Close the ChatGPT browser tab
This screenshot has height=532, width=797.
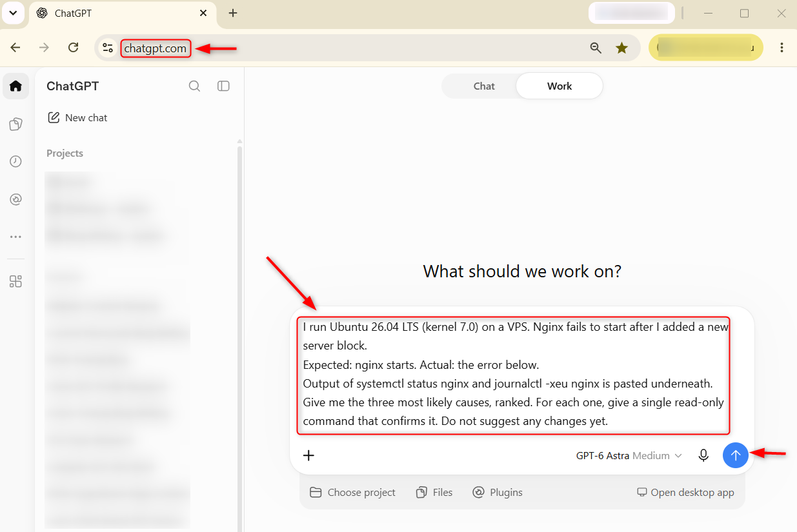203,13
